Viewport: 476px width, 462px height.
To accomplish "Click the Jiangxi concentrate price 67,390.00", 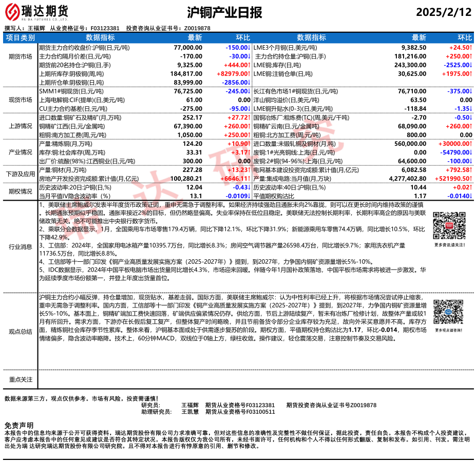I will 188,126.
